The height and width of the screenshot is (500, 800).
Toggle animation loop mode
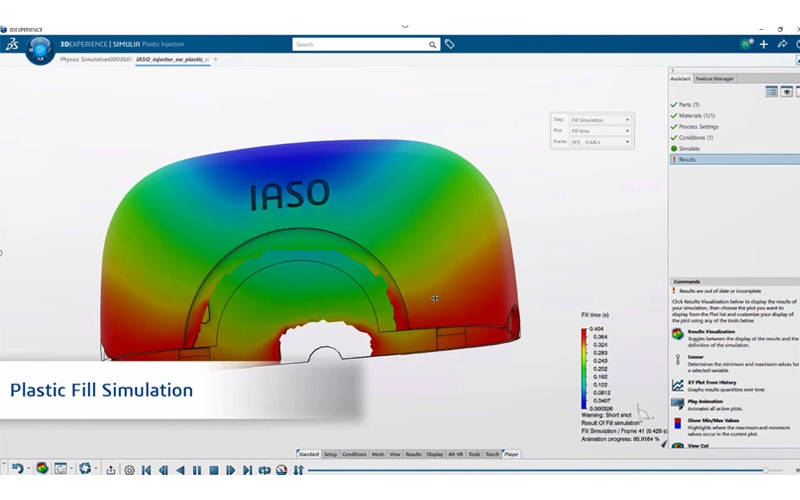point(264,470)
